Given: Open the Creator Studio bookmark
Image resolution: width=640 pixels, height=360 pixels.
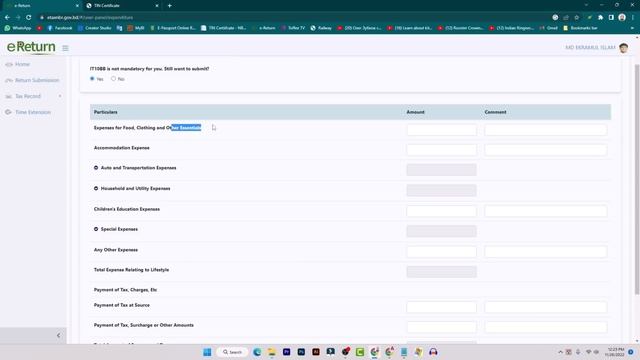Looking at the screenshot, I should 94,28.
